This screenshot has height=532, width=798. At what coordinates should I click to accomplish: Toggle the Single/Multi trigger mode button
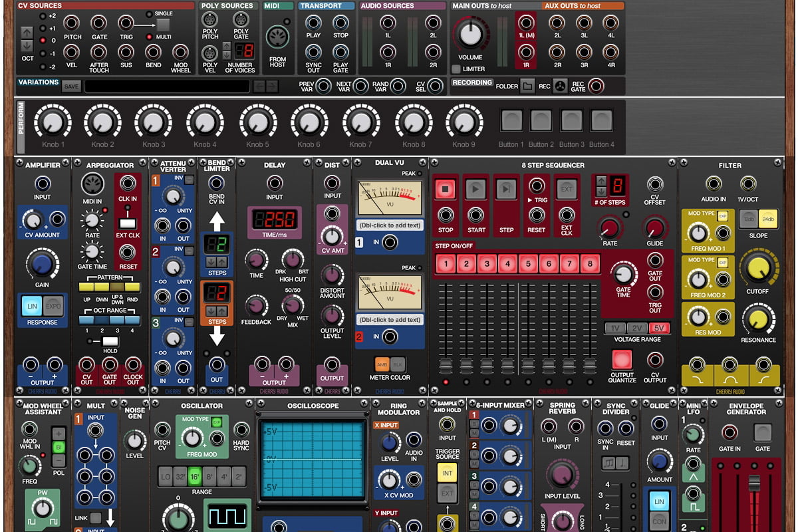(x=163, y=25)
